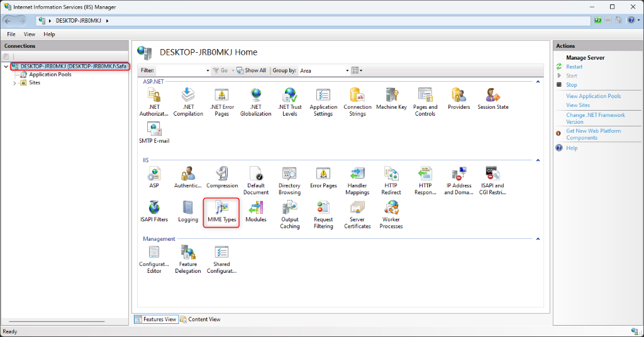Open the Compression feature
644x337 pixels.
click(222, 177)
